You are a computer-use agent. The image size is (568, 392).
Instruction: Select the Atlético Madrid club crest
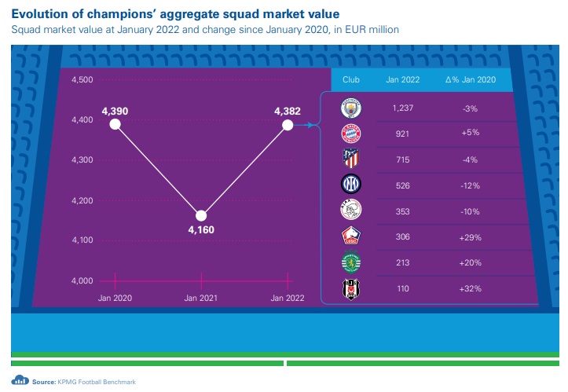point(350,159)
